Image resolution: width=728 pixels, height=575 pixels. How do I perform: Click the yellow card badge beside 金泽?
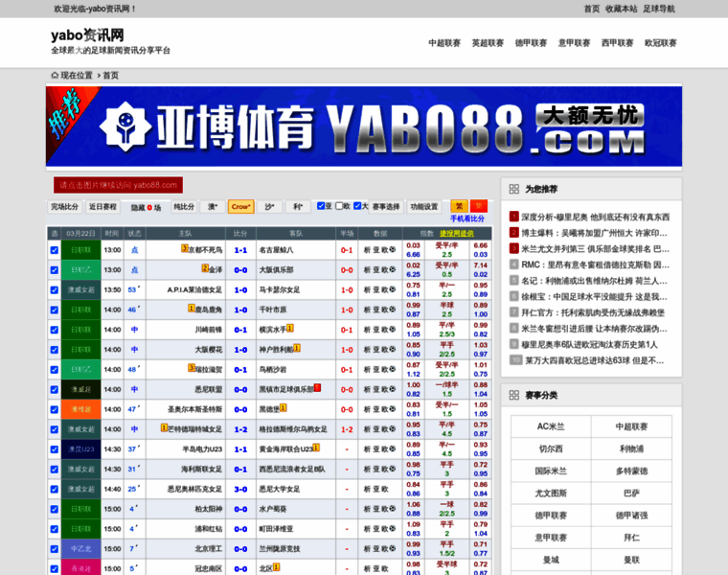205,268
